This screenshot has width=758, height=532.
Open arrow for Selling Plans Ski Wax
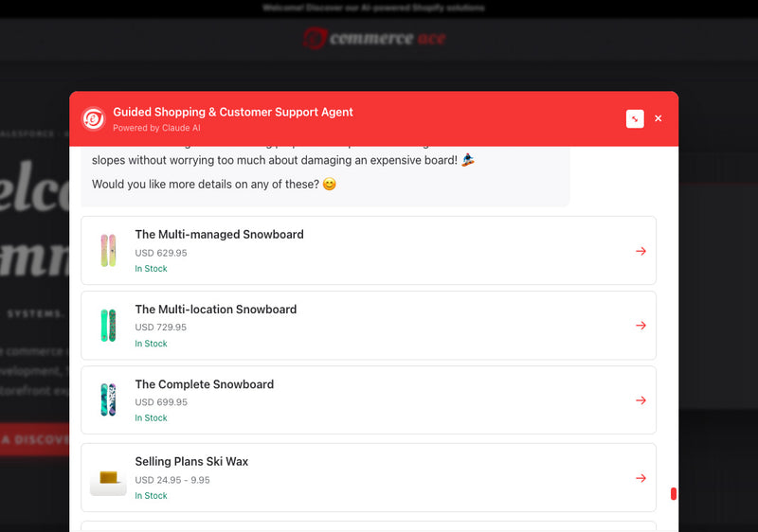[x=641, y=478]
